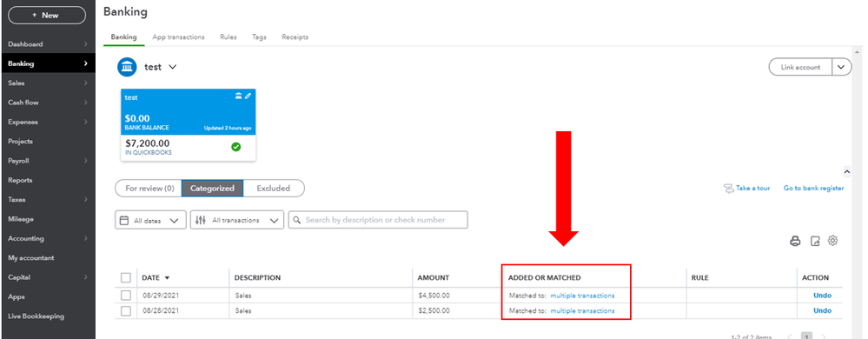
Task: Show the Excluded transactions
Action: pyautogui.click(x=274, y=189)
